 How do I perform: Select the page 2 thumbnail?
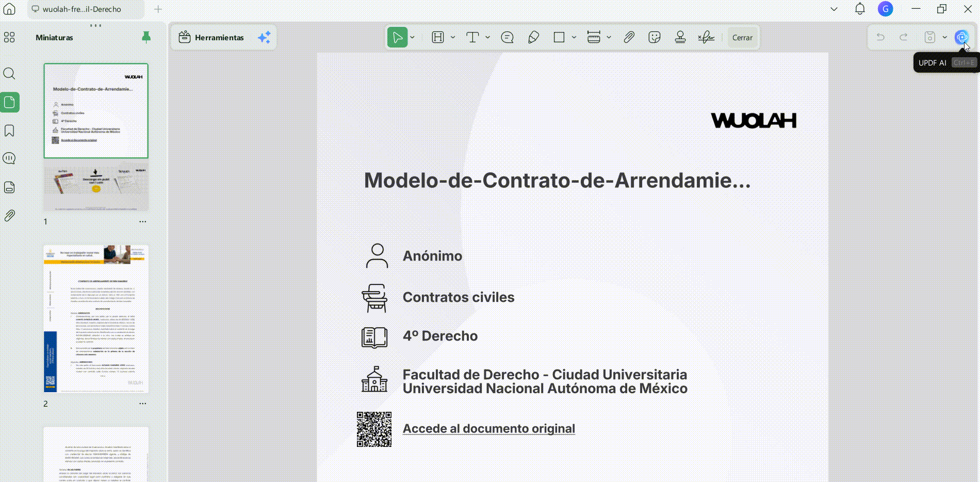96,319
